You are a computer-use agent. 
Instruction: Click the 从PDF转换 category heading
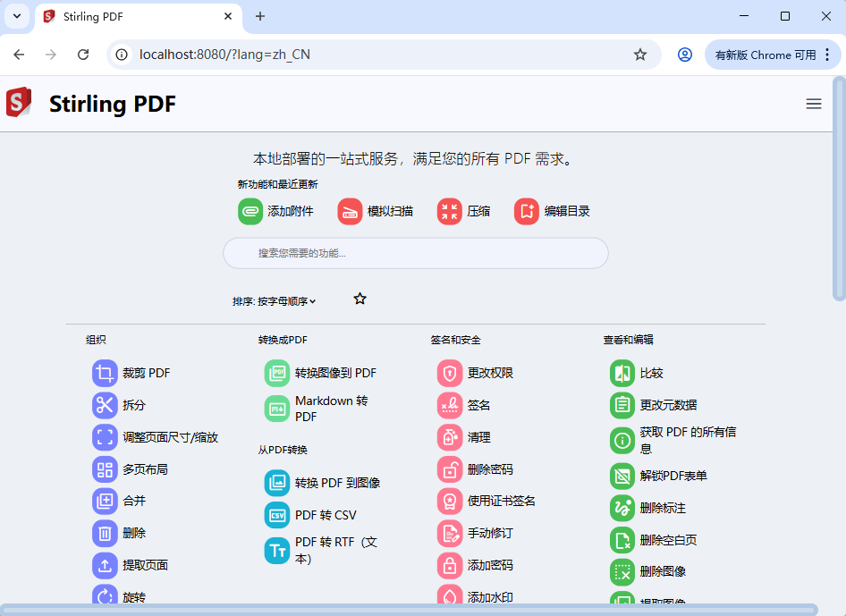(283, 450)
